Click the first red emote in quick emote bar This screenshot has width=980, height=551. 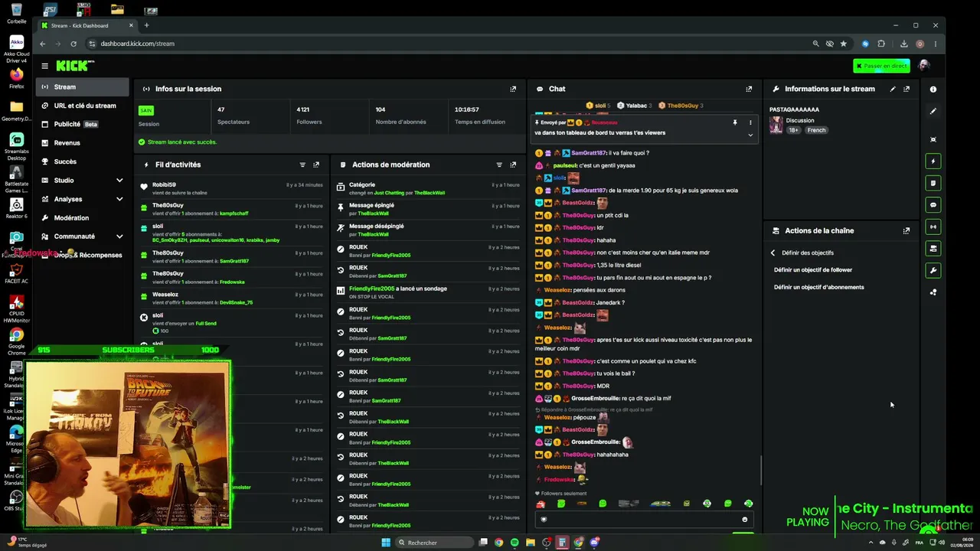click(541, 504)
